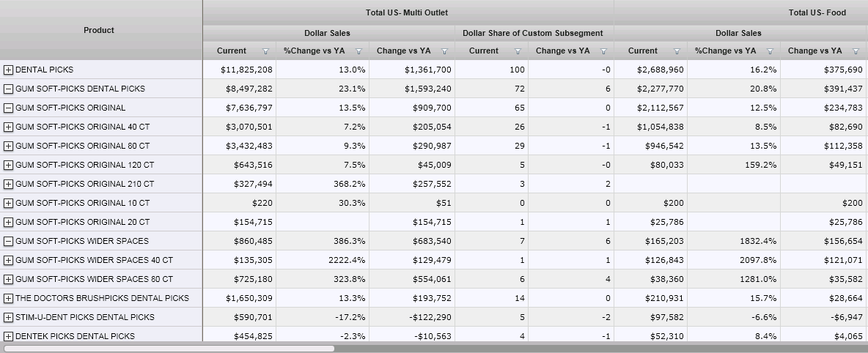Open filter on Dollar Share Change vs YA
This screenshot has height=353, width=868.
click(603, 51)
